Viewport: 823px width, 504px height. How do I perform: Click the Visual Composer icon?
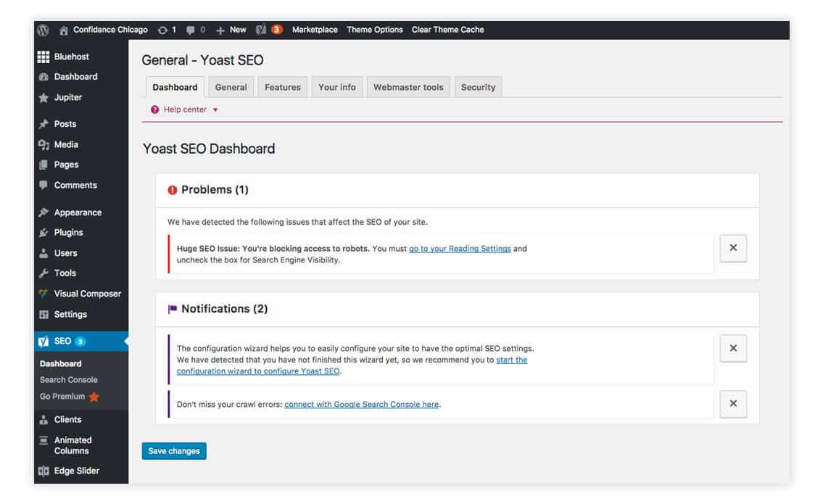(x=44, y=294)
